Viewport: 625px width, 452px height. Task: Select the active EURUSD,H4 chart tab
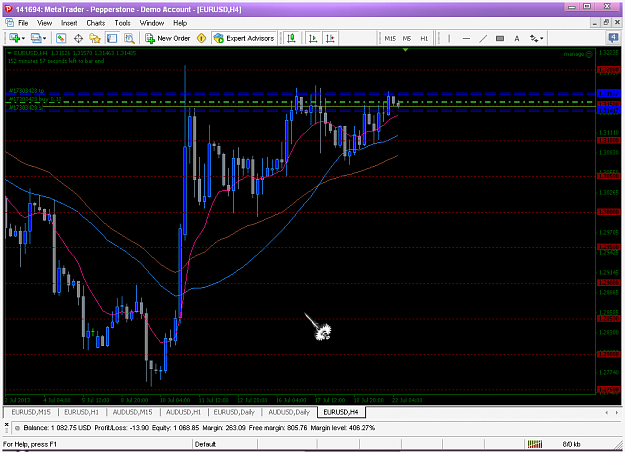click(x=341, y=412)
